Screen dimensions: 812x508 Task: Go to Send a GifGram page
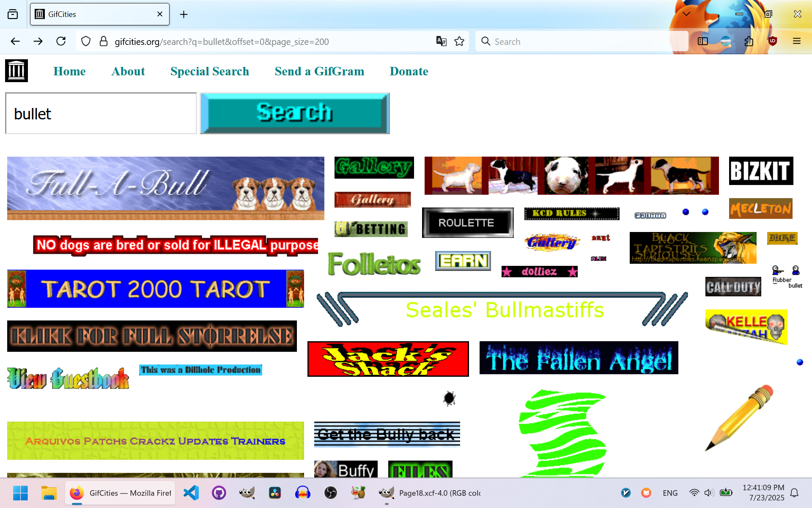[x=319, y=71]
